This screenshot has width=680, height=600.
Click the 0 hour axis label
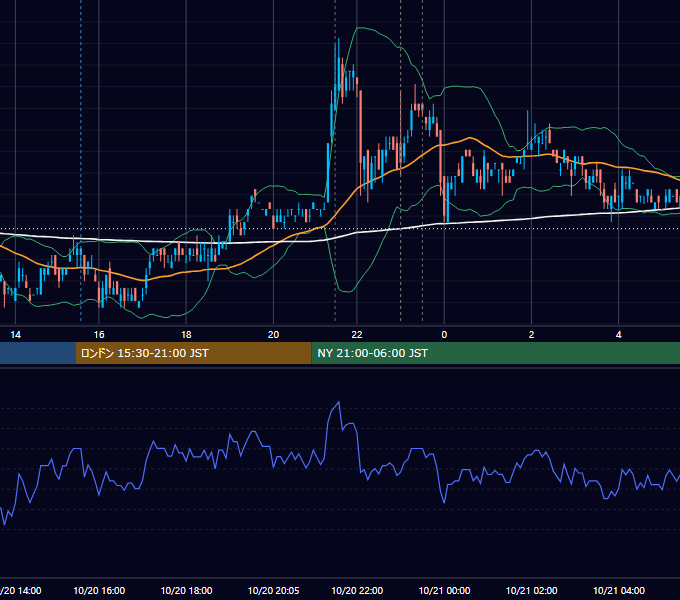point(444,335)
